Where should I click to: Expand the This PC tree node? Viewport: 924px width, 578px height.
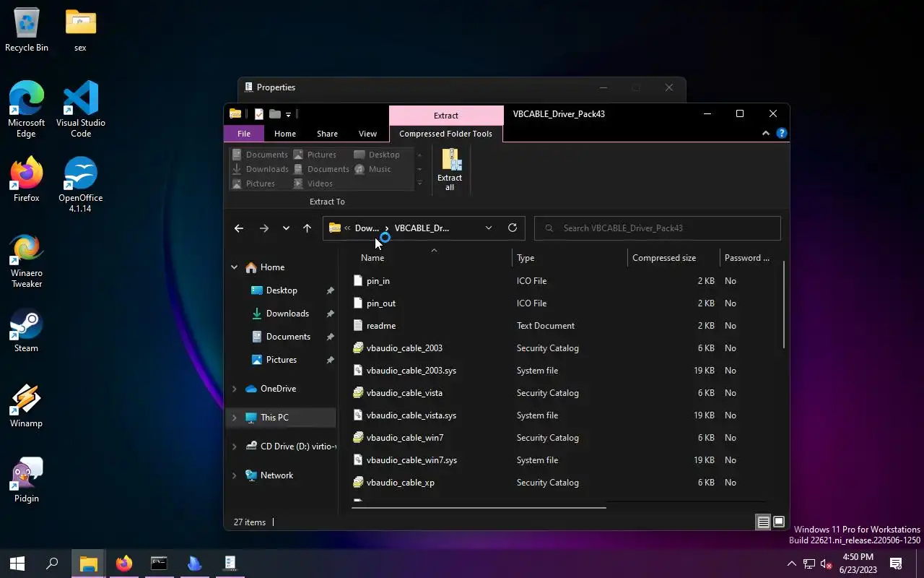234,418
